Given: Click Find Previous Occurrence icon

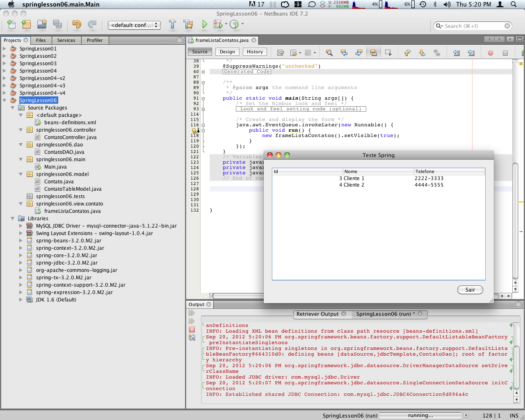Looking at the screenshot, I should click(x=344, y=52).
